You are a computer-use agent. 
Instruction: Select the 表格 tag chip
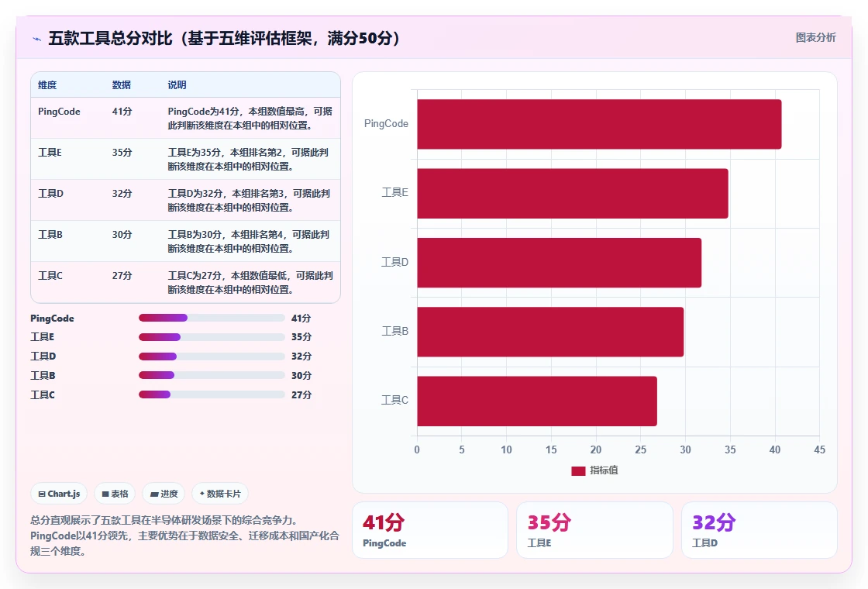tap(115, 494)
